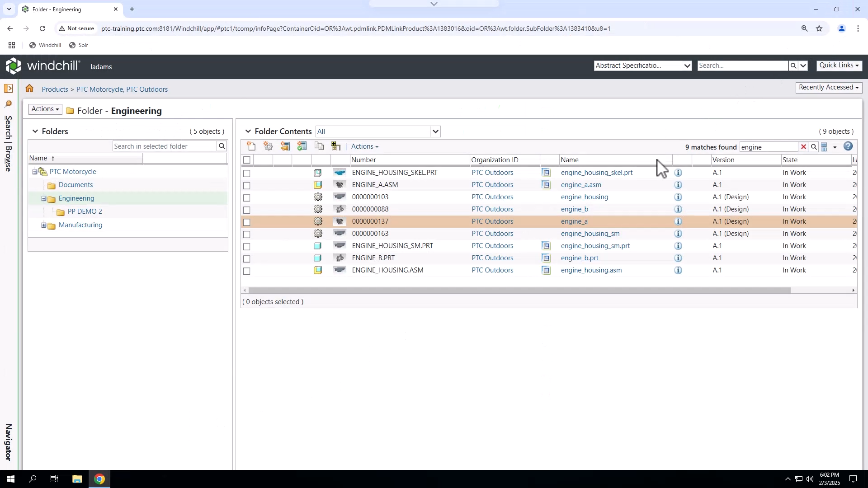Run the folder contents search magnifier

tap(814, 147)
